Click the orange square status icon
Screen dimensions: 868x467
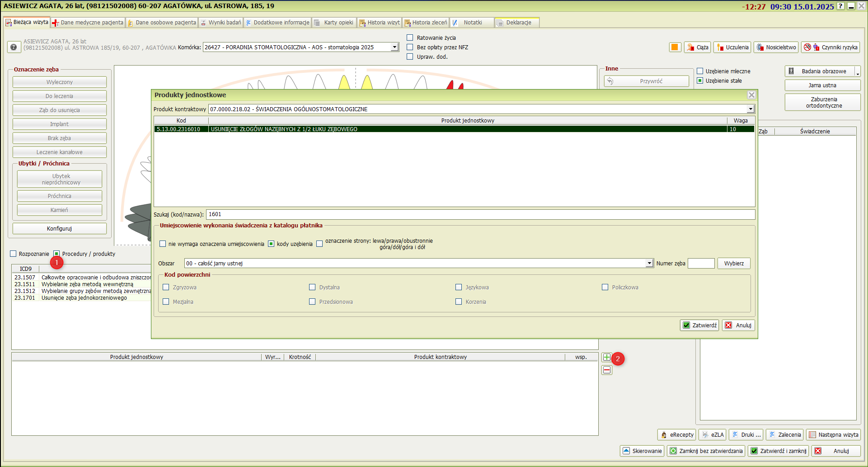point(675,47)
